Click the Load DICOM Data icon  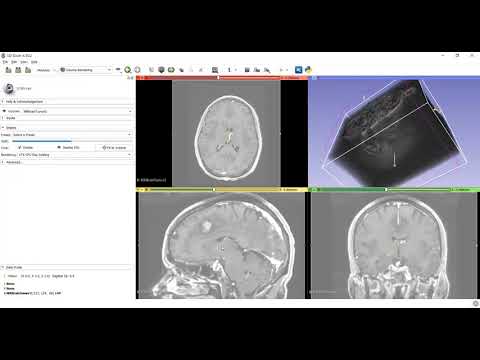click(18, 70)
